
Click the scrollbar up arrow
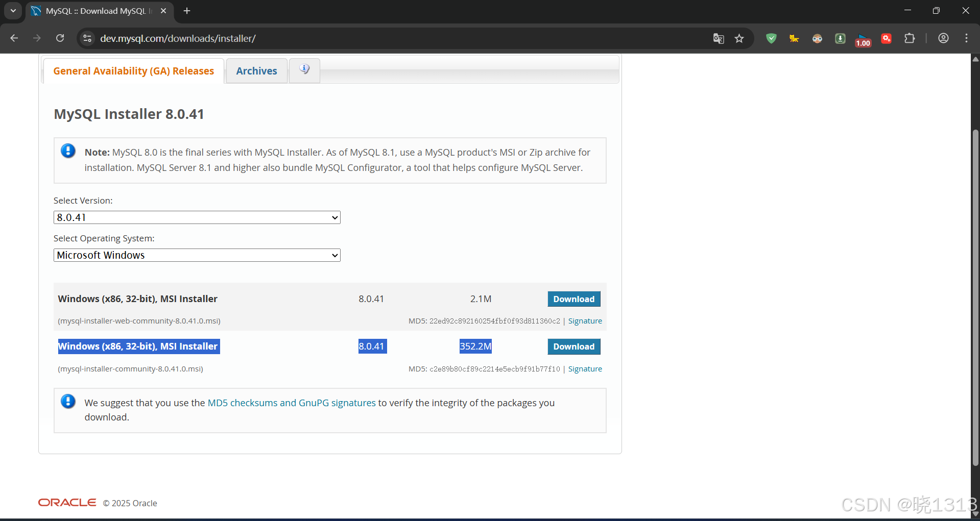pyautogui.click(x=975, y=59)
